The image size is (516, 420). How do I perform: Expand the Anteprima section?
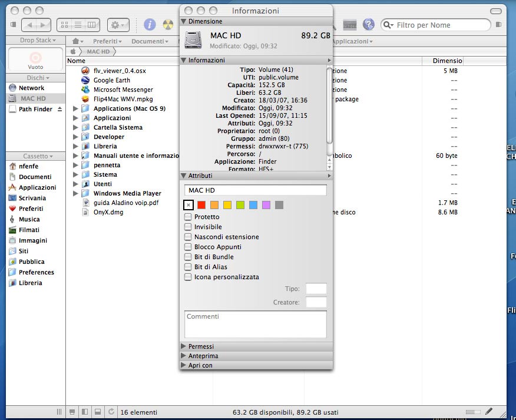[184, 356]
